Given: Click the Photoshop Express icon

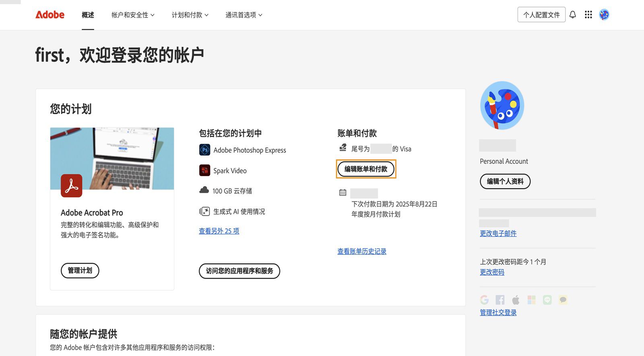Looking at the screenshot, I should point(204,150).
